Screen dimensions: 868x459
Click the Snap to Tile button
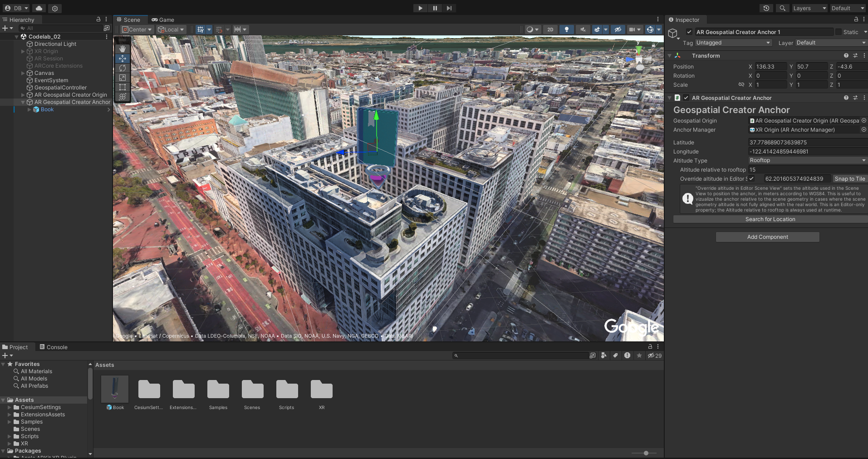[849, 179]
